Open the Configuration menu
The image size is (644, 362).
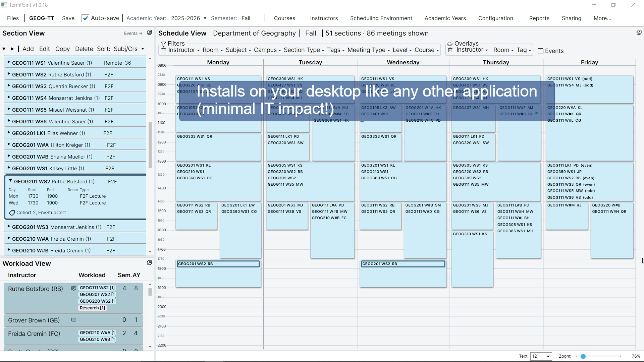(x=495, y=18)
